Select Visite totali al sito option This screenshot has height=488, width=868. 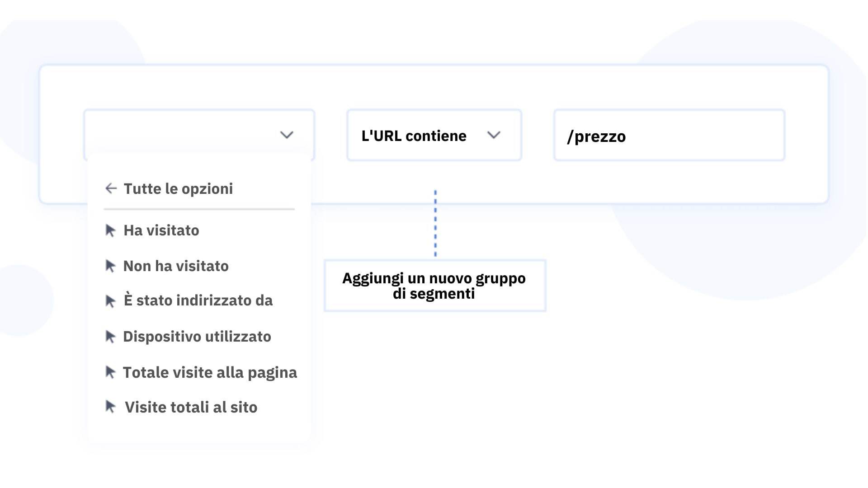pyautogui.click(x=191, y=407)
